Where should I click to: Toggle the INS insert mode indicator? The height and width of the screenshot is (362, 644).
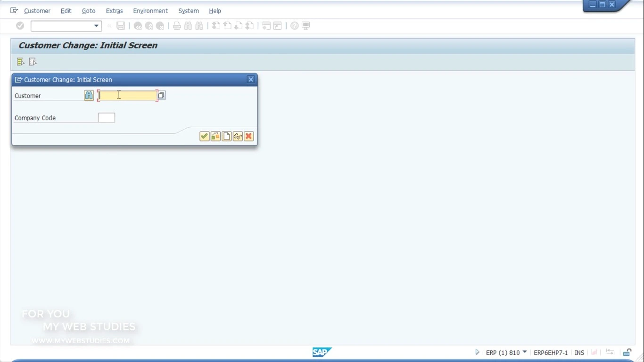(579, 353)
